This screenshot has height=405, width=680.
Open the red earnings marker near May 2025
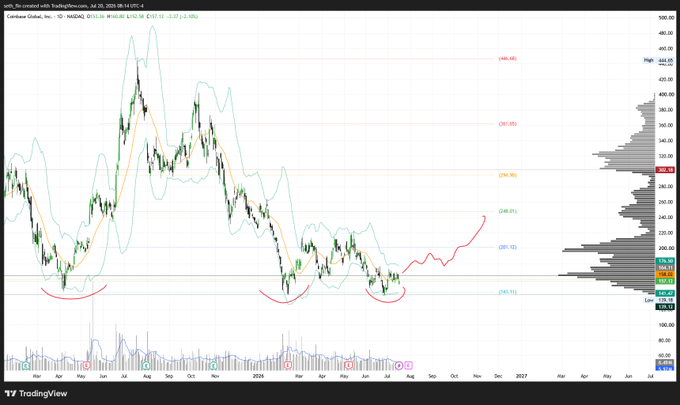point(86,366)
